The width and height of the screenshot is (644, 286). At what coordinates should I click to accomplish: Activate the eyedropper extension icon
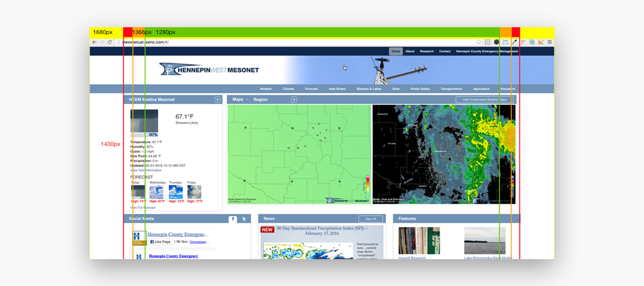click(514, 42)
